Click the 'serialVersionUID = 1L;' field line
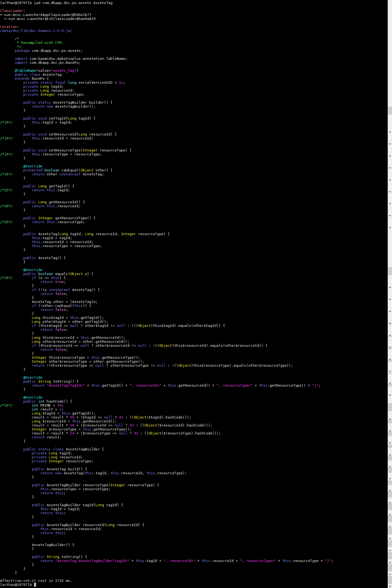This screenshot has height=588, width=392. tap(74, 83)
